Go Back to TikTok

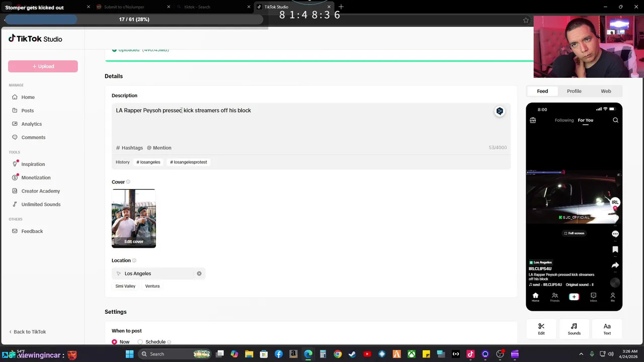click(x=27, y=332)
